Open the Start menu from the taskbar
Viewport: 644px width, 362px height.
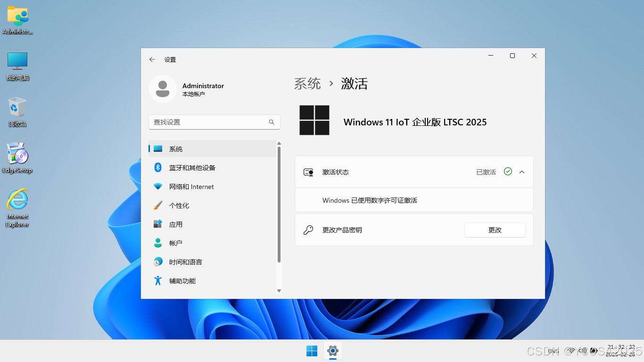(x=312, y=351)
